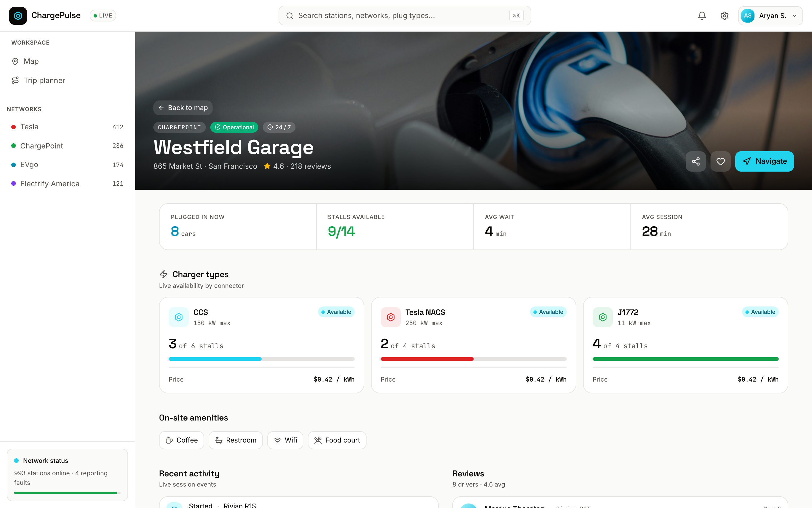Image resolution: width=812 pixels, height=508 pixels.
Task: Click the Recent activity heading
Action: [189, 474]
